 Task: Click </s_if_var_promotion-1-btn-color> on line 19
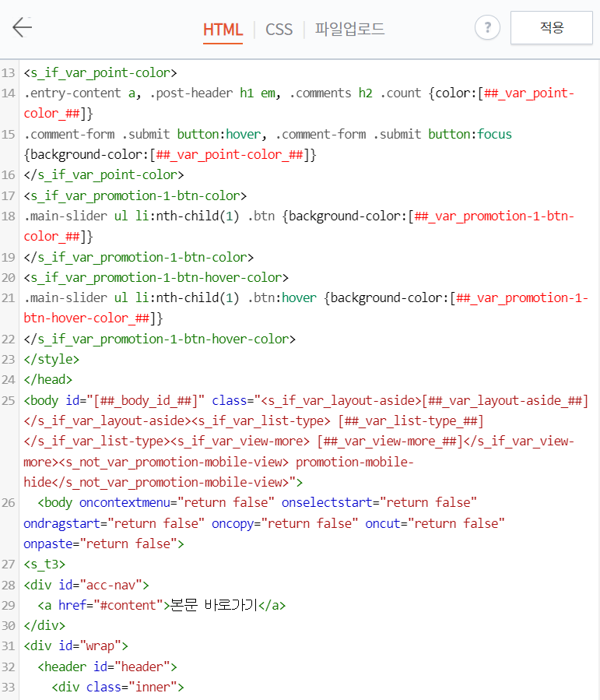point(139,257)
